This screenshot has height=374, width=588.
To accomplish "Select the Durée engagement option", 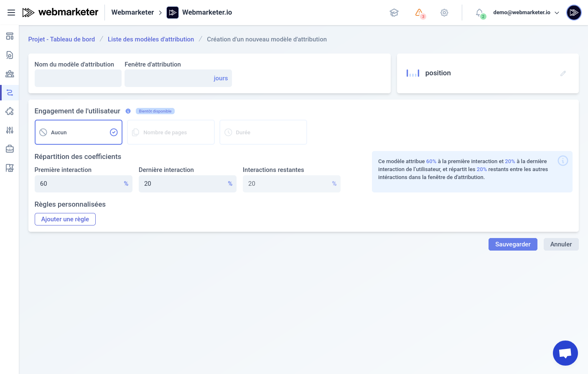I will coord(263,132).
